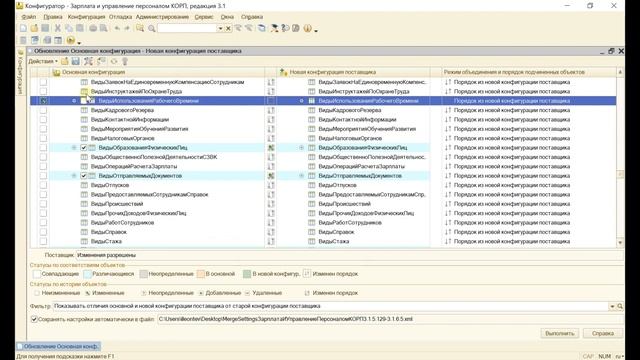640x360 pixels.
Task: Check the leftmost box for ВидыНалоговыхОрганов
Action: pyautogui.click(x=43, y=138)
